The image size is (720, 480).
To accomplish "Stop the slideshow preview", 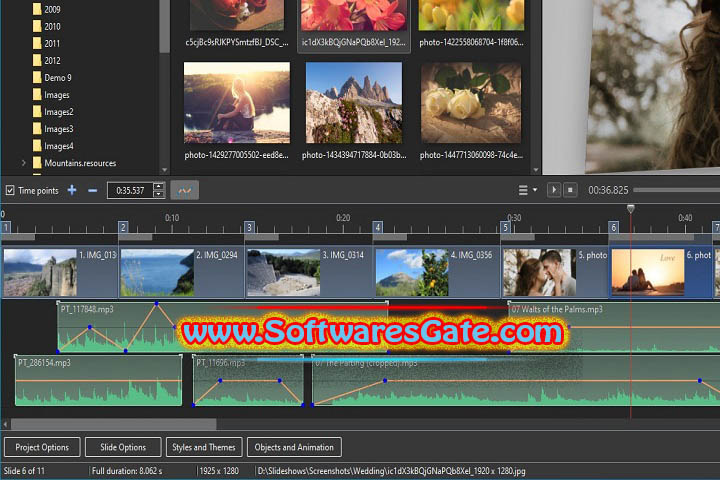I will pyautogui.click(x=570, y=190).
